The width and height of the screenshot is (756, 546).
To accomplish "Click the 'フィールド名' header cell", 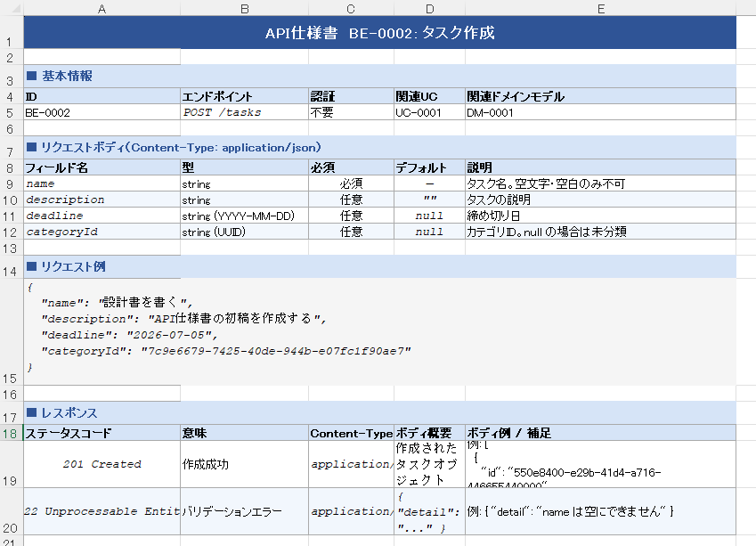I will pos(102,167).
